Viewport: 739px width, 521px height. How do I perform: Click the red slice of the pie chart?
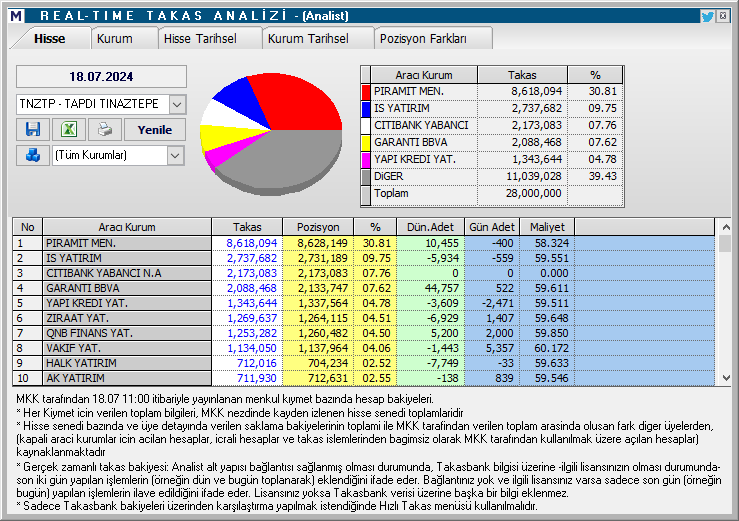(x=297, y=101)
